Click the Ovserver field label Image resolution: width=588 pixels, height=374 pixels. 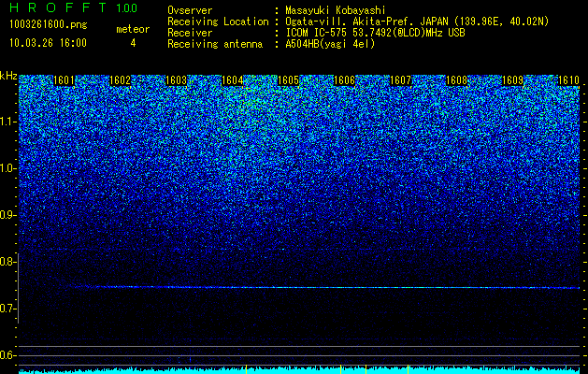click(x=190, y=10)
